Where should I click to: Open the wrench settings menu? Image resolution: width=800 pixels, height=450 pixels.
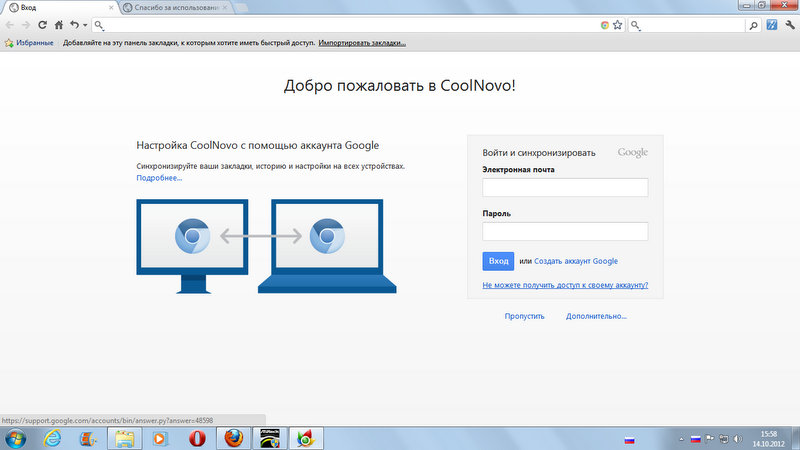(x=790, y=24)
